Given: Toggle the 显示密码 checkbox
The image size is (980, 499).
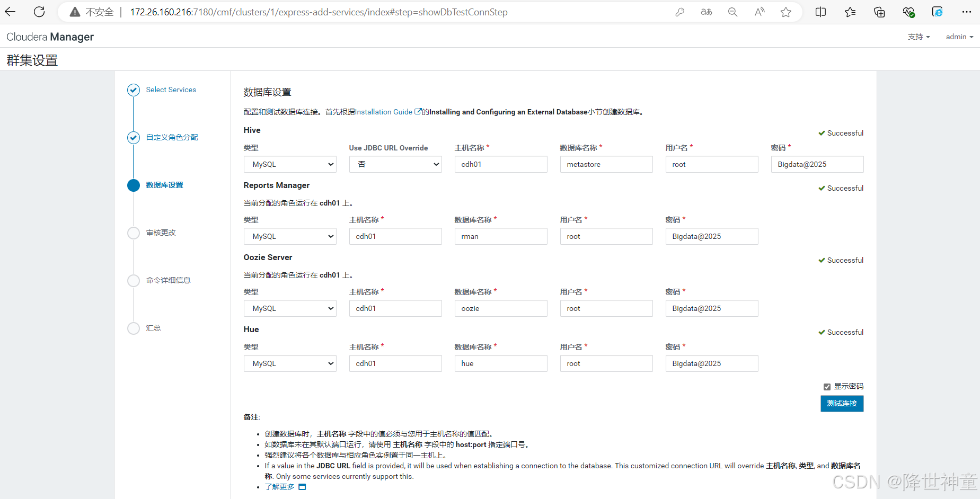Looking at the screenshot, I should (827, 387).
